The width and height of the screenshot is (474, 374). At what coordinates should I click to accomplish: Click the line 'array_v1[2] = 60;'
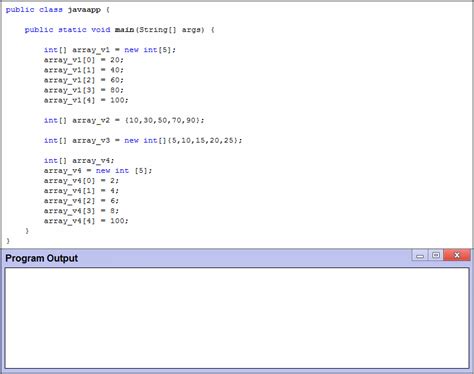[84, 80]
